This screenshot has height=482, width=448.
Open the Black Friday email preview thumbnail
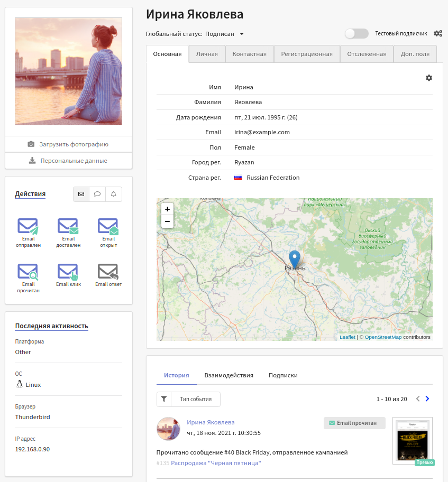(412, 441)
